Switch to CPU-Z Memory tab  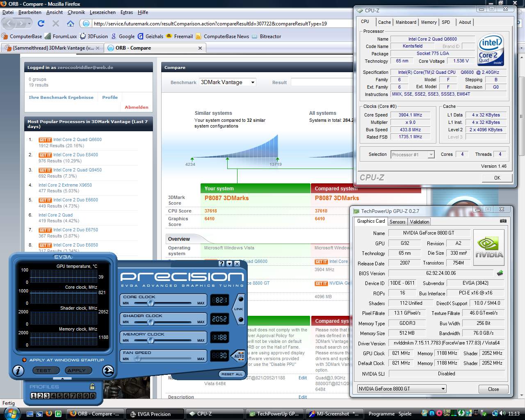429,22
